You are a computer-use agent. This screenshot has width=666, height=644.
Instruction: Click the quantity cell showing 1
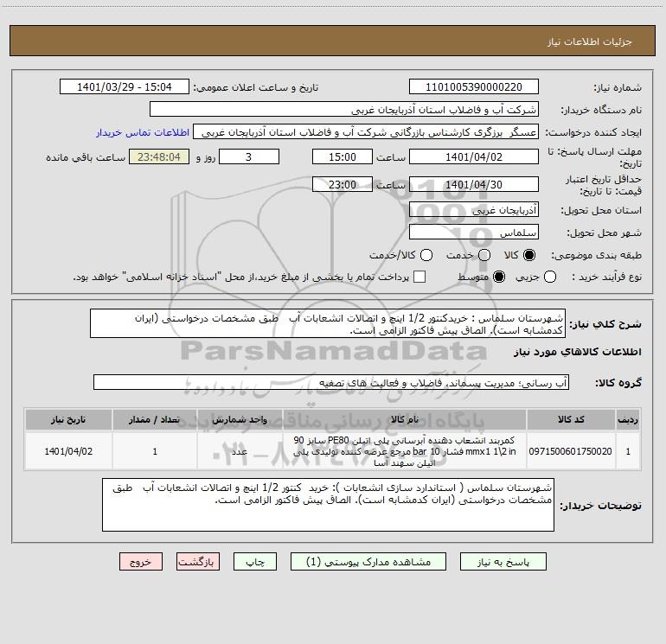[x=155, y=451]
